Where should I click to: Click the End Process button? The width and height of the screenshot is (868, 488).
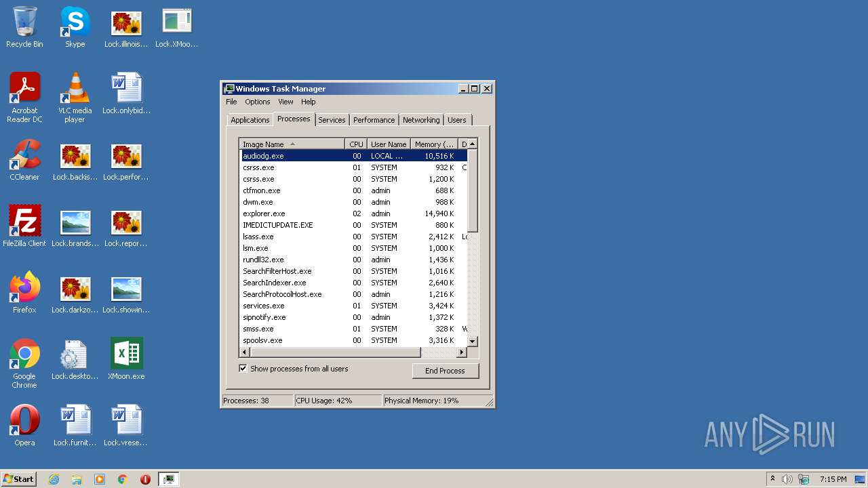click(445, 371)
